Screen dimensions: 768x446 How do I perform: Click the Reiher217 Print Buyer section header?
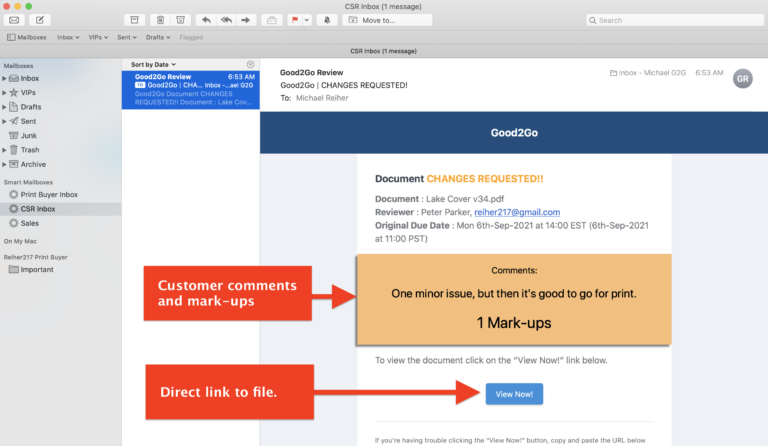coord(35,257)
